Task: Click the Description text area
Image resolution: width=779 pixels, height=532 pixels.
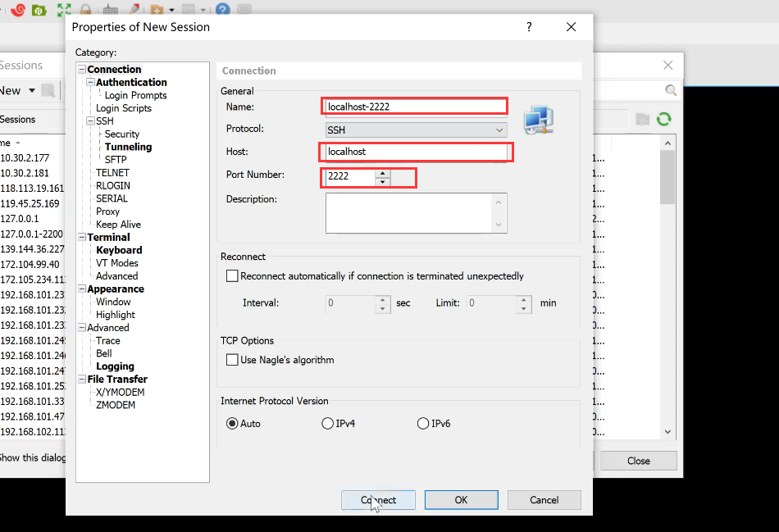Action: coord(417,213)
